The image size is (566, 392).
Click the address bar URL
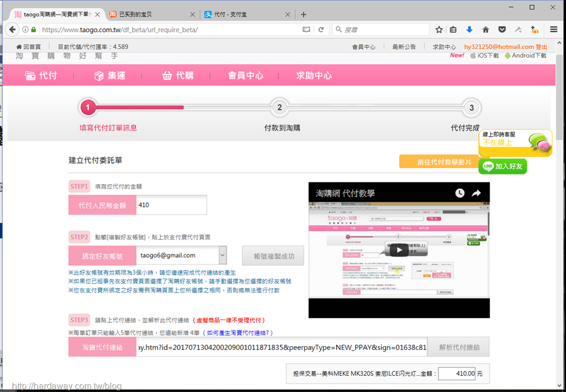(120, 30)
